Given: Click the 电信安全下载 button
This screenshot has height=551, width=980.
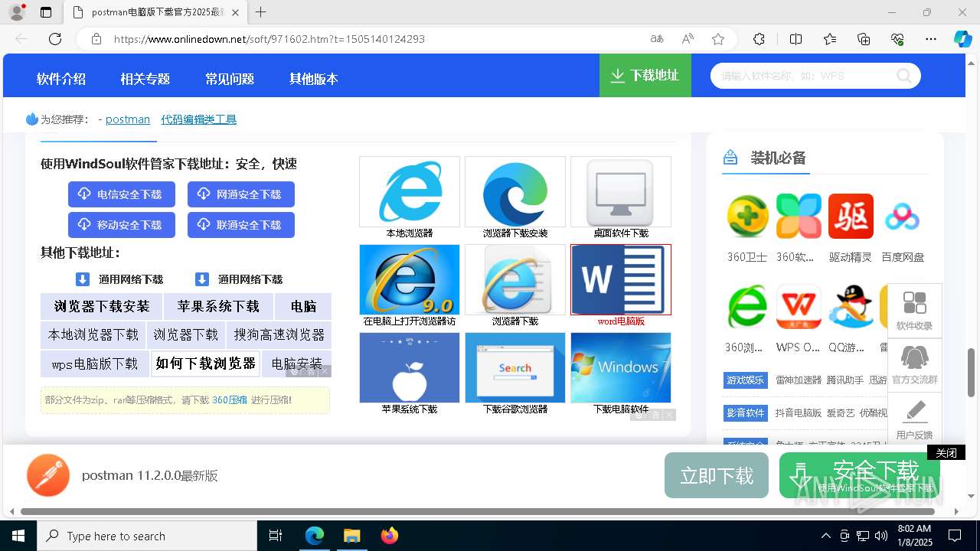Looking at the screenshot, I should [x=122, y=194].
